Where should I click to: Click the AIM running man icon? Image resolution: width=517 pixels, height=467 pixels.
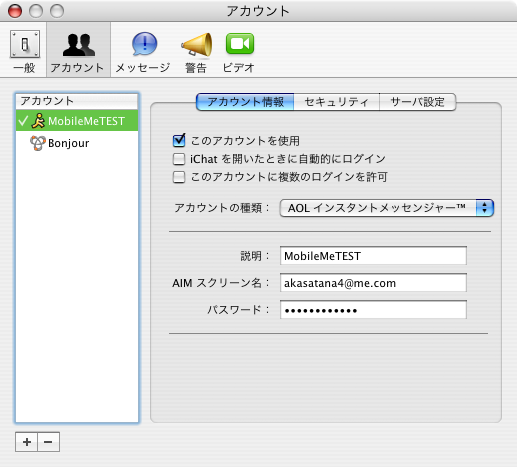point(38,121)
